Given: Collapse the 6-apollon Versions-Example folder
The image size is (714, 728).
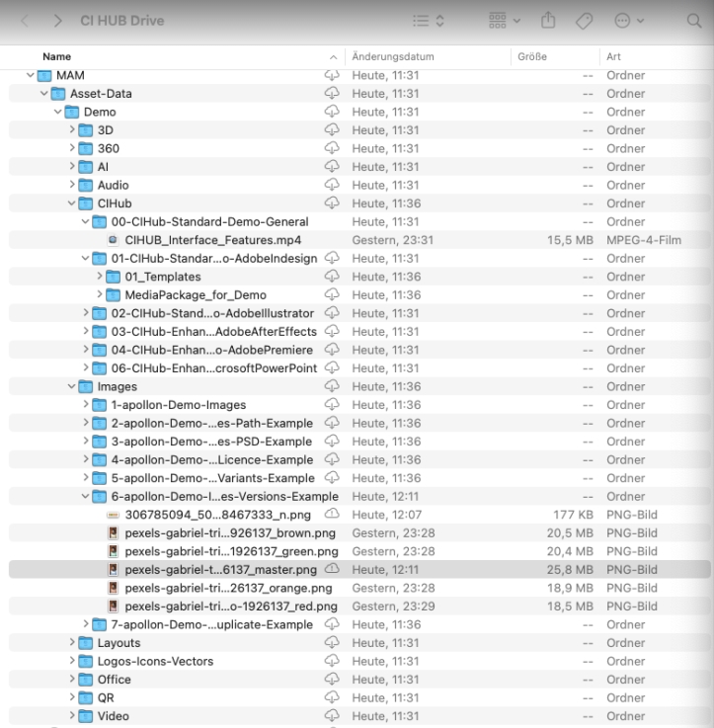Looking at the screenshot, I should (x=85, y=496).
